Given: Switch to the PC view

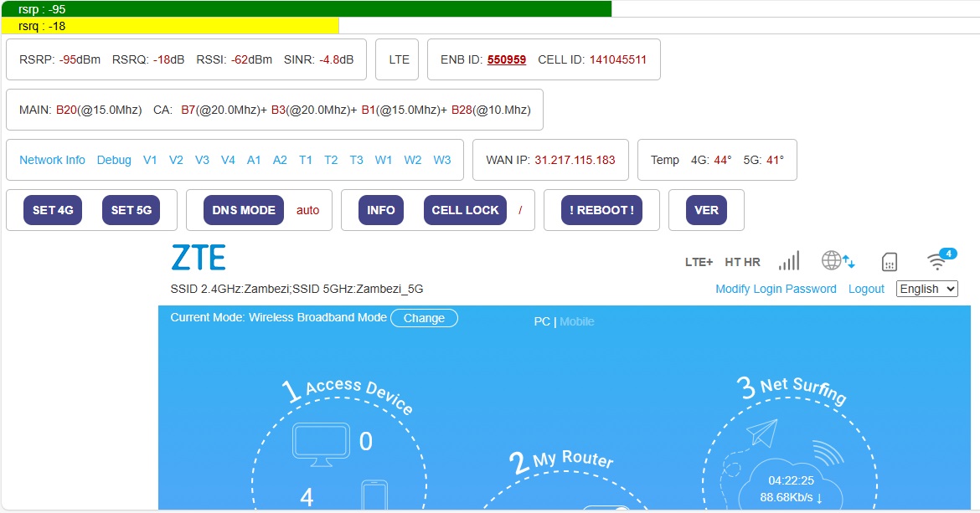Looking at the screenshot, I should click(542, 321).
